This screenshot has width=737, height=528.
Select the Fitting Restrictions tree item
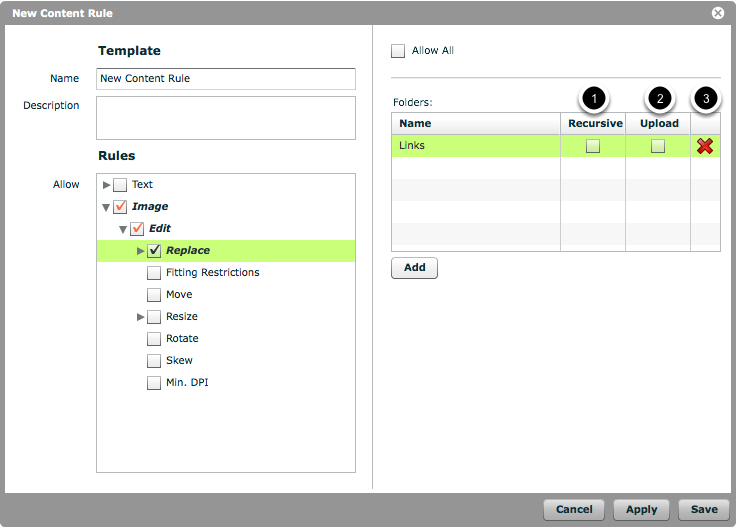coord(212,273)
